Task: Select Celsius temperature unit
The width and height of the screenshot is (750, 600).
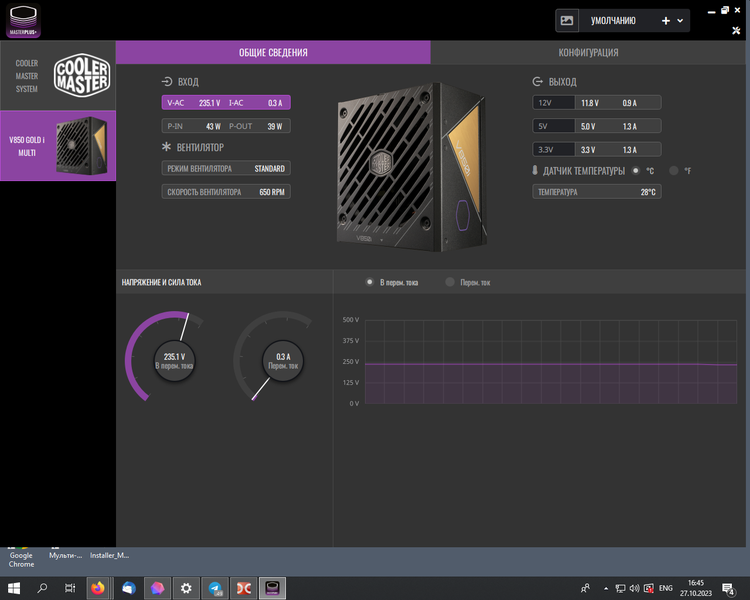Action: (x=636, y=170)
